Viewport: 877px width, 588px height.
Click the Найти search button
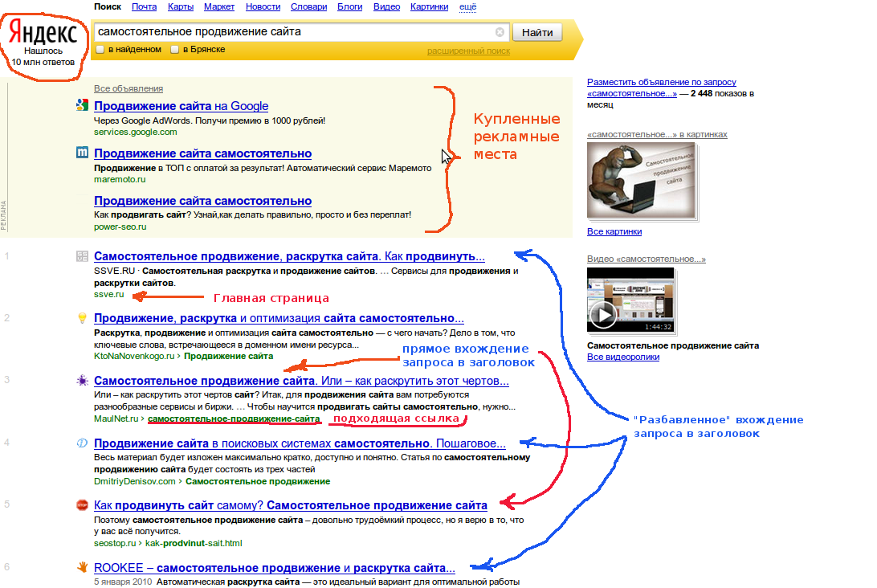[x=537, y=32]
